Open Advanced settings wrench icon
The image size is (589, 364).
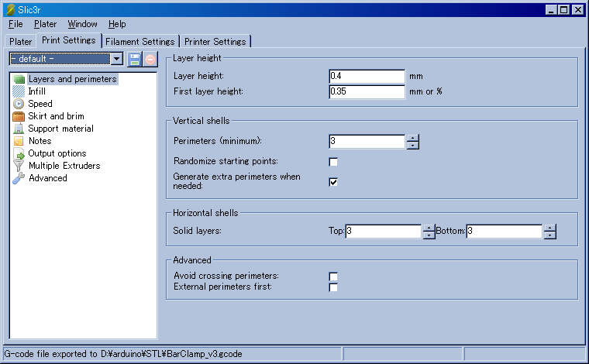pos(19,178)
